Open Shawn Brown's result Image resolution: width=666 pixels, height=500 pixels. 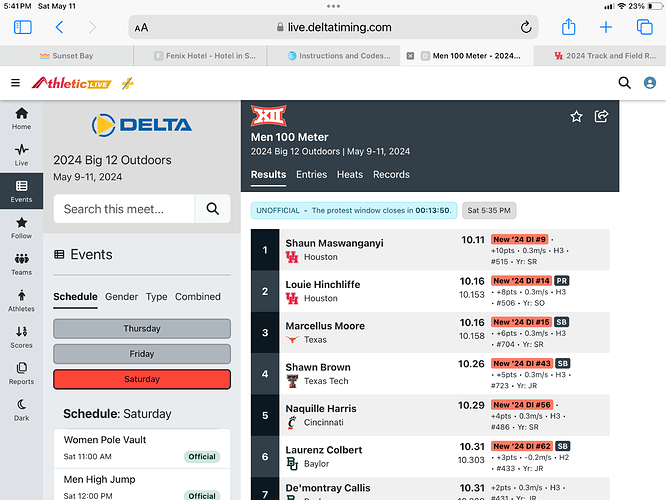coord(430,374)
